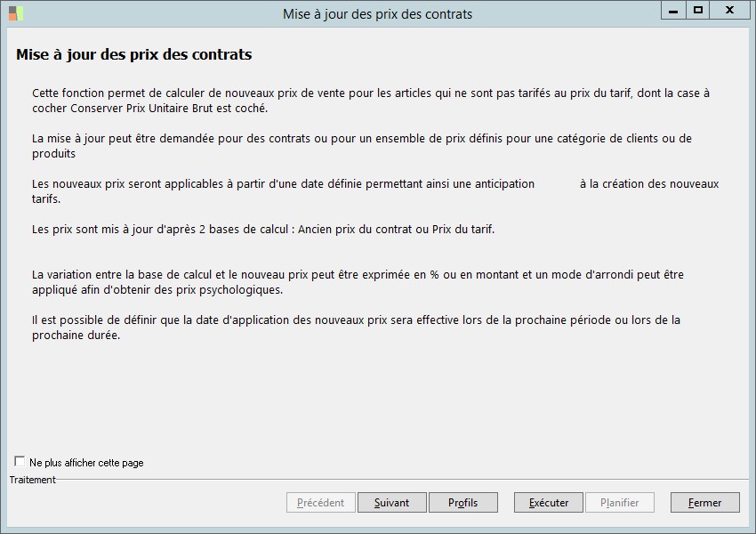The image size is (756, 534).
Task: Click the bold page heading 'Mise à jour des prix des contrats'
Action: pyautogui.click(x=133, y=55)
